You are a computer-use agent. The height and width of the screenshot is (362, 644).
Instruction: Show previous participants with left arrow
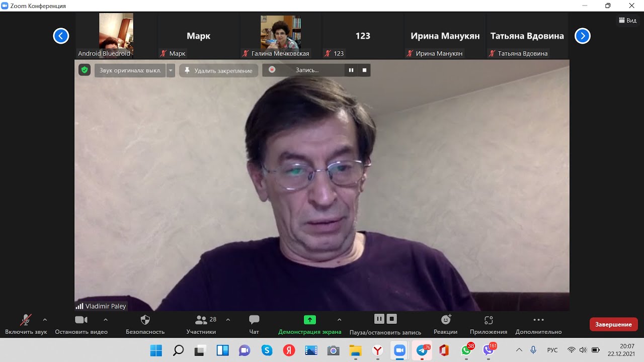61,36
